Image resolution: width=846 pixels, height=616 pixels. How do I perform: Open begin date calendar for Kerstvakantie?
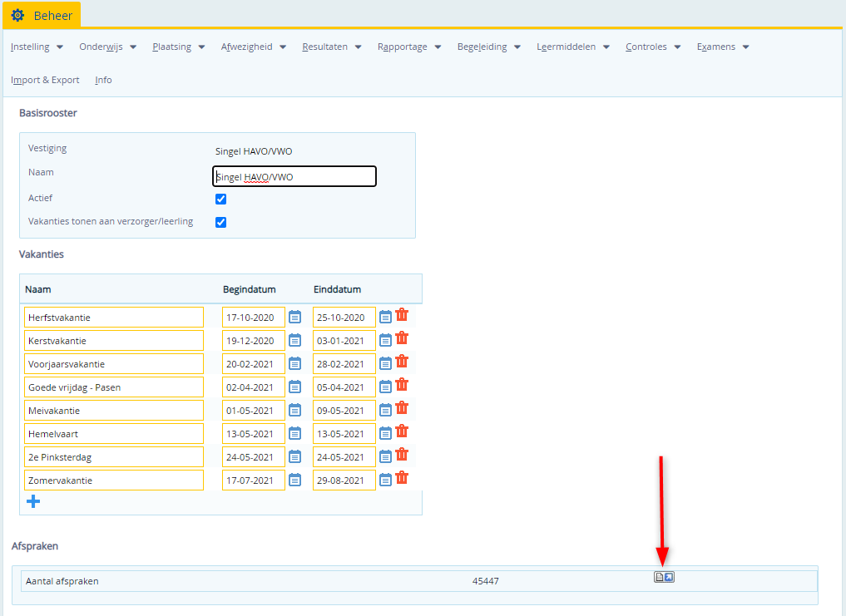pyautogui.click(x=294, y=340)
